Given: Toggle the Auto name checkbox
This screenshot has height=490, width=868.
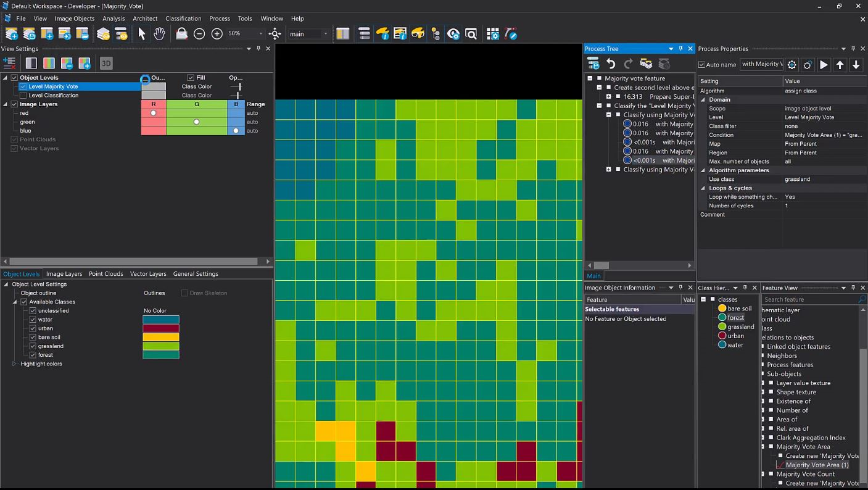Looking at the screenshot, I should pyautogui.click(x=701, y=65).
